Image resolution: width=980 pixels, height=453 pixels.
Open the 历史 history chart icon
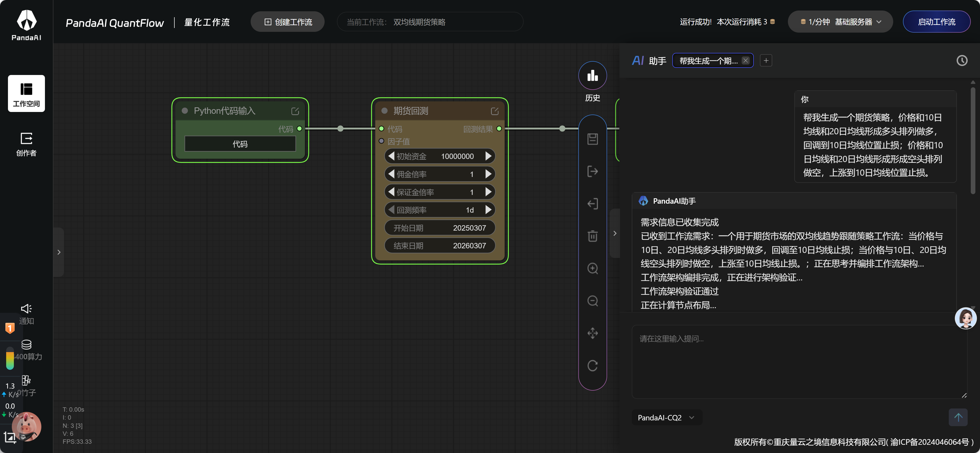pyautogui.click(x=592, y=76)
